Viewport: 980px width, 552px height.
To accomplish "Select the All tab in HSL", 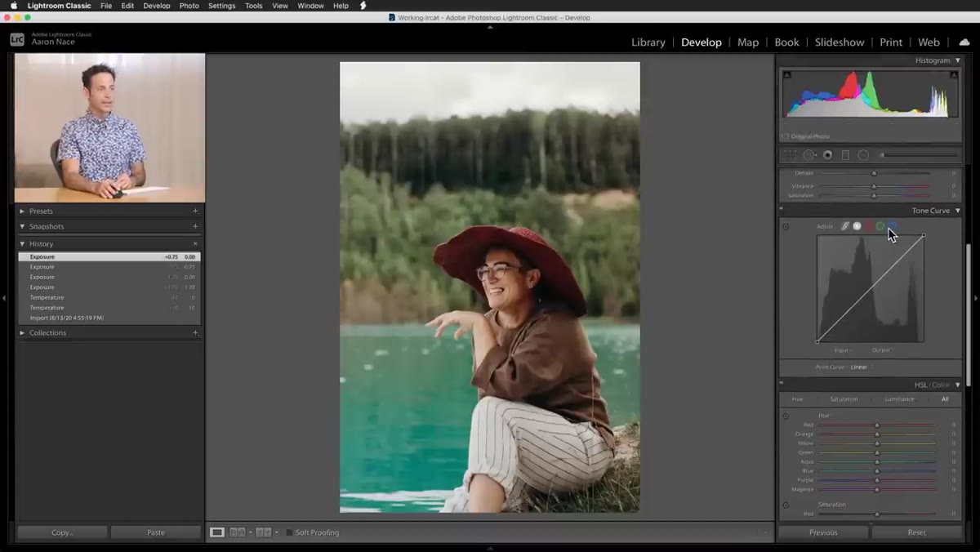I will point(945,399).
